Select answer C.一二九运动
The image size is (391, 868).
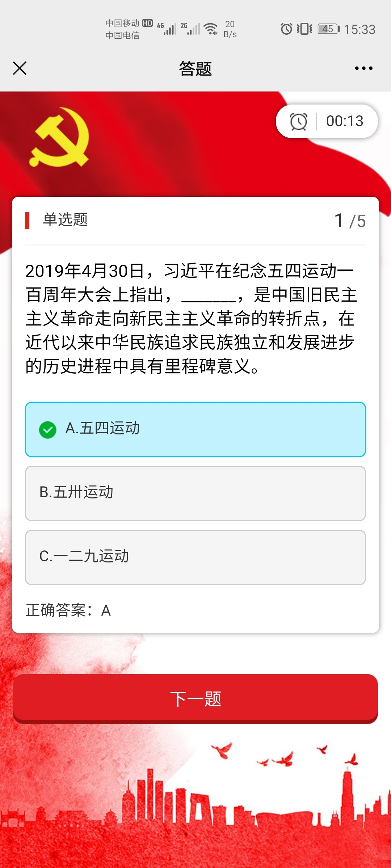pyautogui.click(x=195, y=557)
